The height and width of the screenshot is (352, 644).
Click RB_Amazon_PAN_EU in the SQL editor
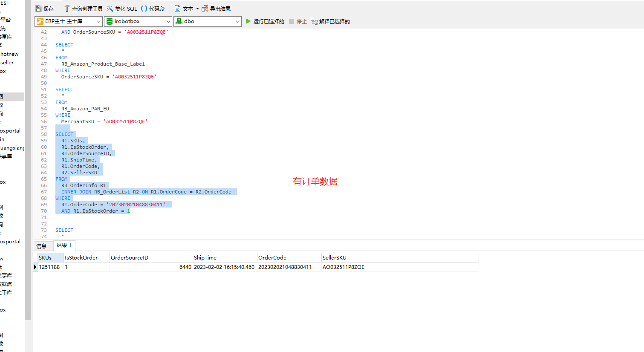85,109
